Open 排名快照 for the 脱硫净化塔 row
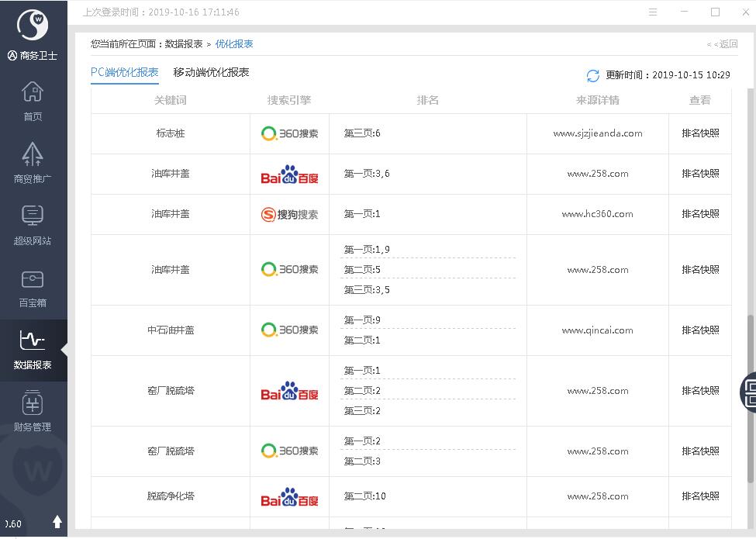The width and height of the screenshot is (756, 539). tap(700, 496)
